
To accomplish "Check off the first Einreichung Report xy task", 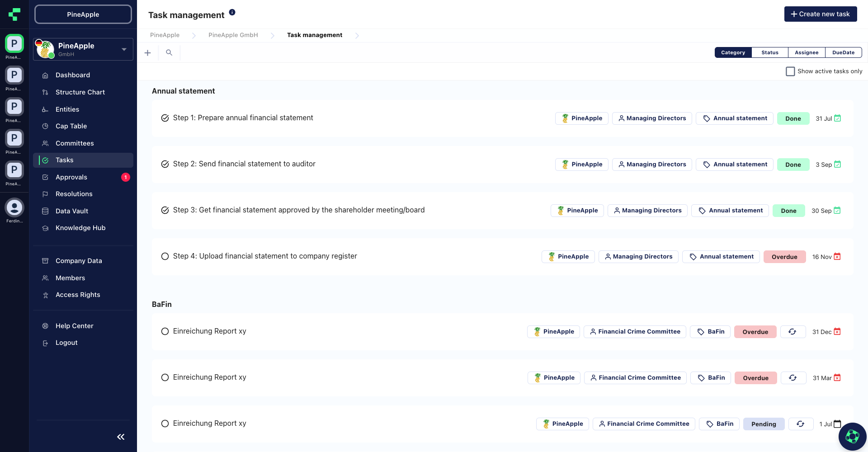I will coord(165,331).
